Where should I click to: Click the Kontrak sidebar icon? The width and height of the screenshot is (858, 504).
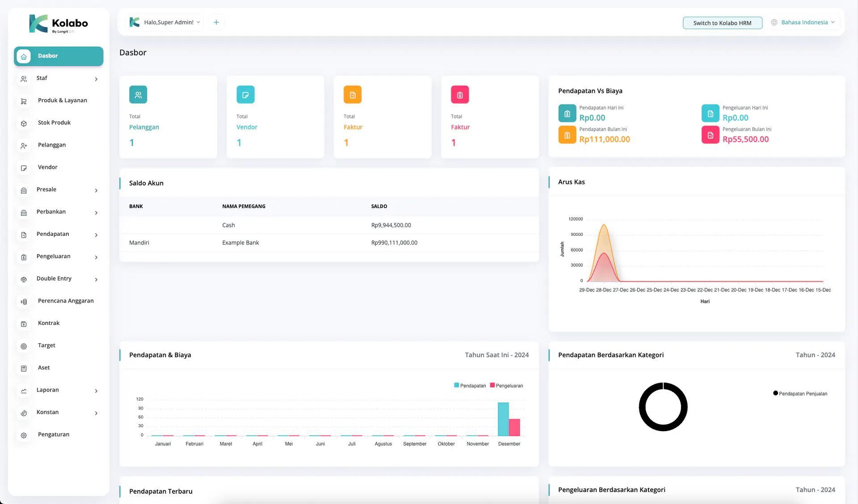click(24, 324)
